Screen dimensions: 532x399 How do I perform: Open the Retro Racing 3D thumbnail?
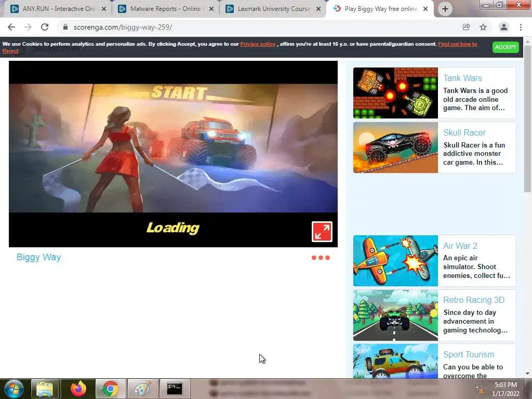point(395,315)
